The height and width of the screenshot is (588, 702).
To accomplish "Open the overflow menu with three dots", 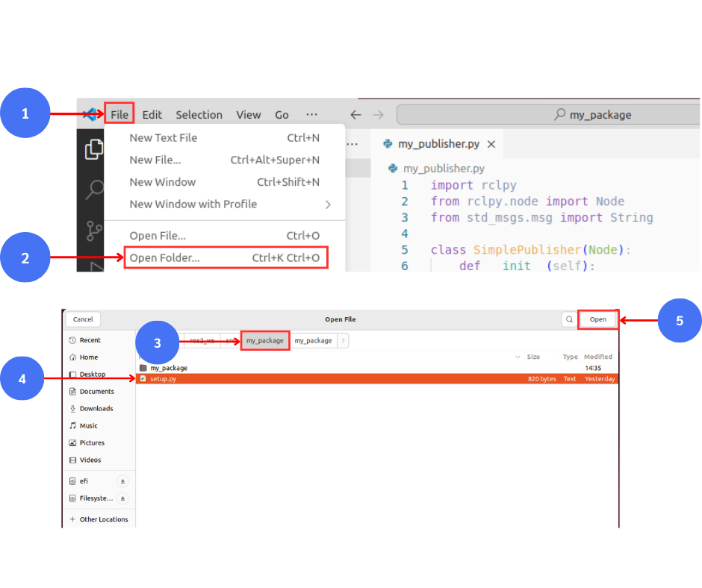I will click(311, 114).
